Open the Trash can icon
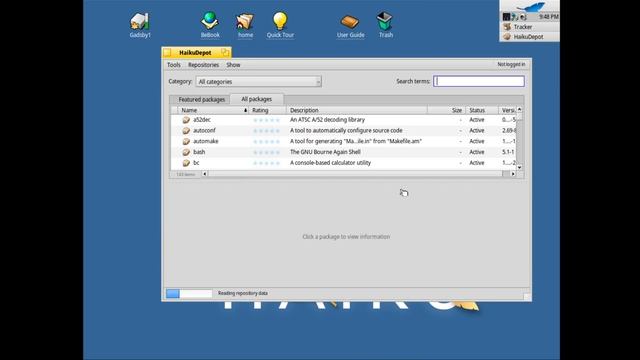 385,21
